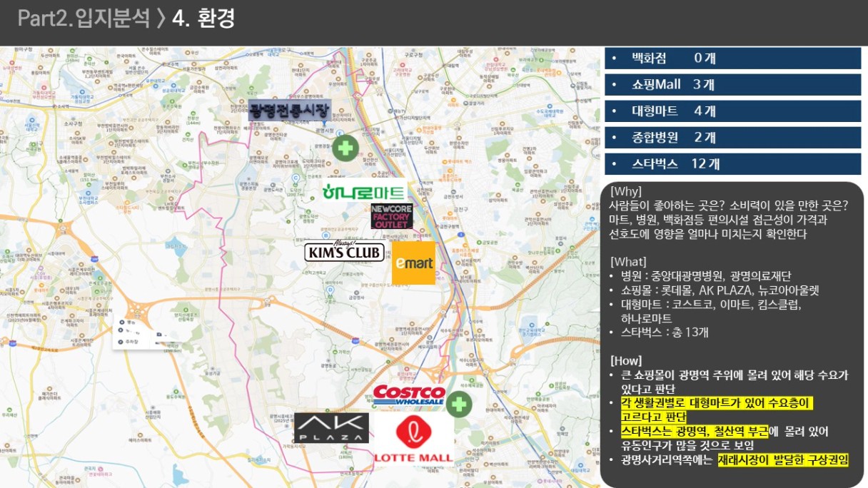Viewport: 868px width, 488px height.
Task: Click the [What] heading
Action: (x=628, y=261)
